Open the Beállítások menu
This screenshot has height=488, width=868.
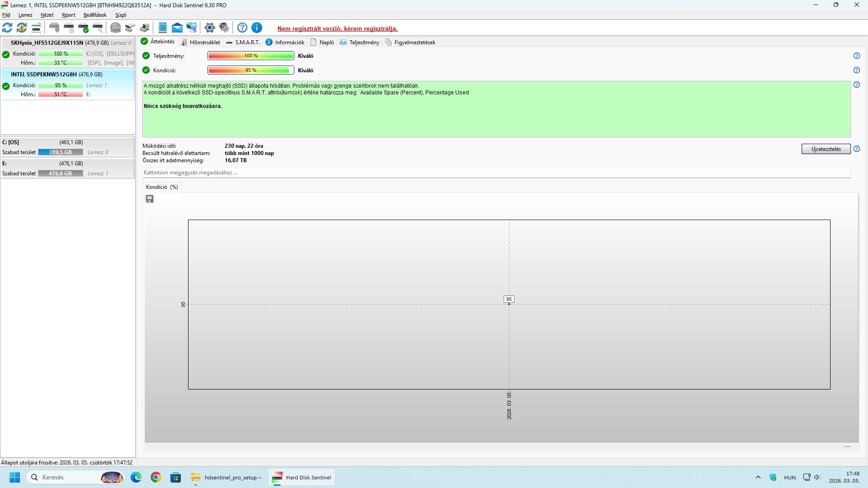pyautogui.click(x=95, y=15)
